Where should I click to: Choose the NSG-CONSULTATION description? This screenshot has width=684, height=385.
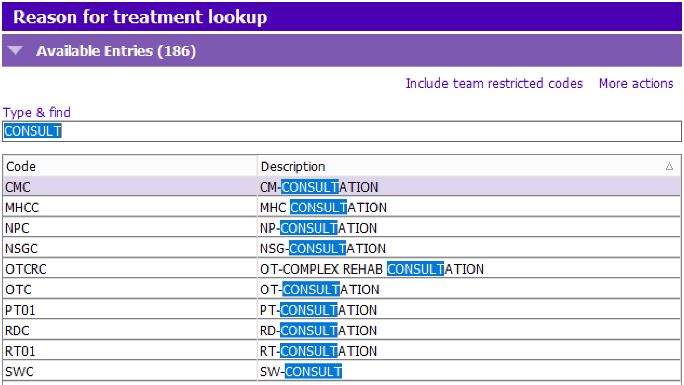click(x=323, y=249)
